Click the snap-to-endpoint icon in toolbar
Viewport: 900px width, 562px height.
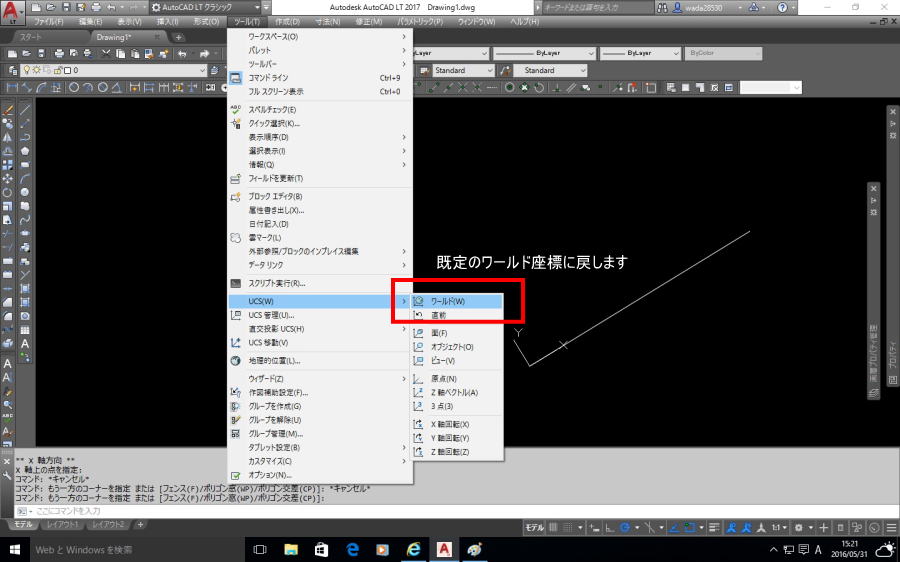[x=435, y=88]
